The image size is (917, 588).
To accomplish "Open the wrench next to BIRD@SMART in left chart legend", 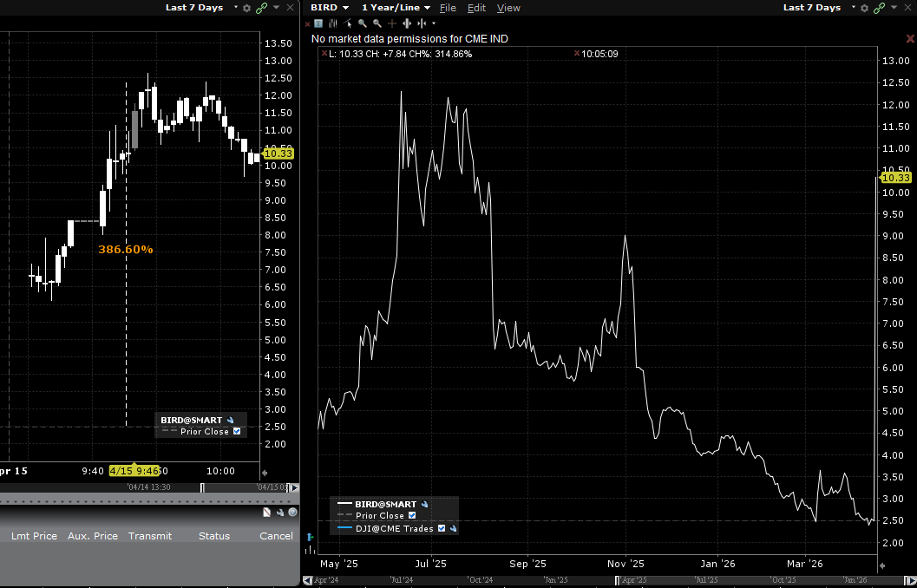I will point(231,420).
